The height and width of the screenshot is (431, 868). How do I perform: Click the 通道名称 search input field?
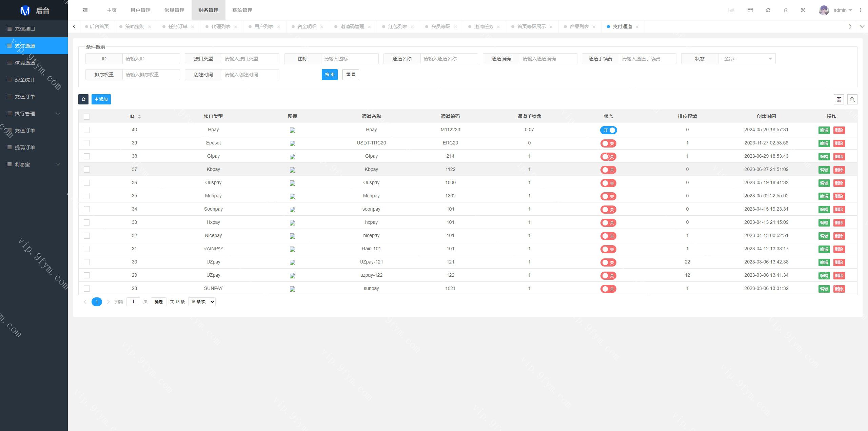pos(449,59)
